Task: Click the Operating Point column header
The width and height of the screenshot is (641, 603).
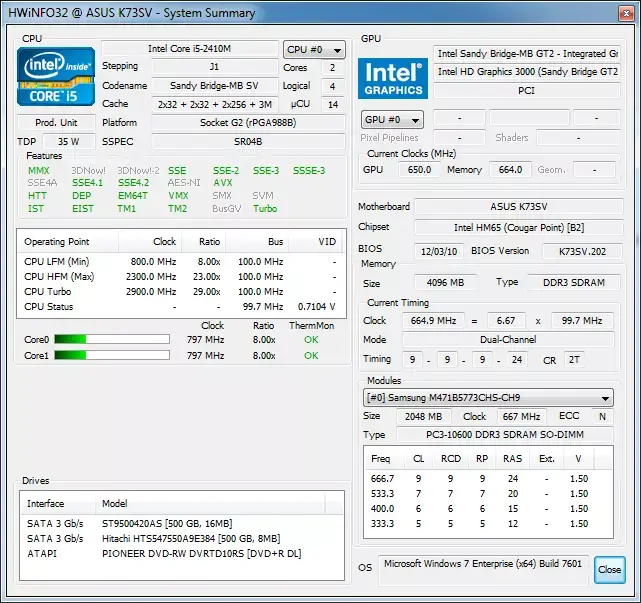Action: pos(68,242)
